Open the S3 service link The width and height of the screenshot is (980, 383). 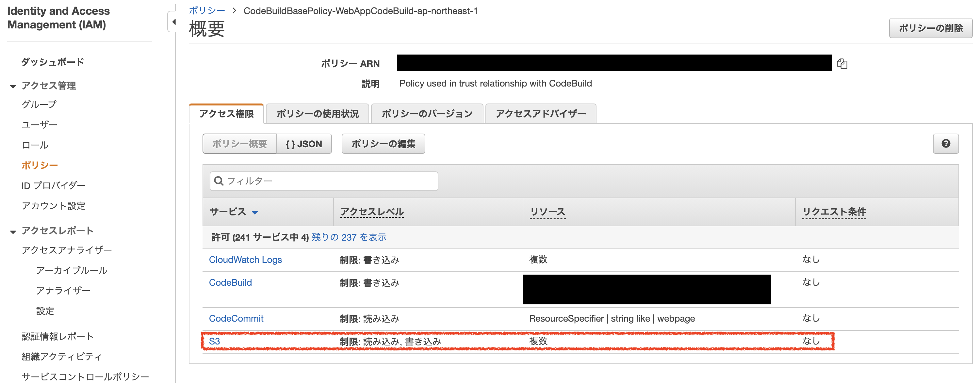tap(214, 341)
